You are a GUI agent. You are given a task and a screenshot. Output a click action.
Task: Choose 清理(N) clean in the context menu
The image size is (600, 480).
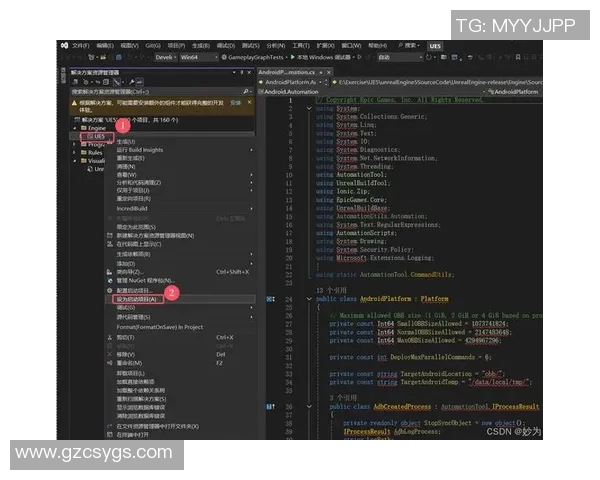click(x=126, y=167)
